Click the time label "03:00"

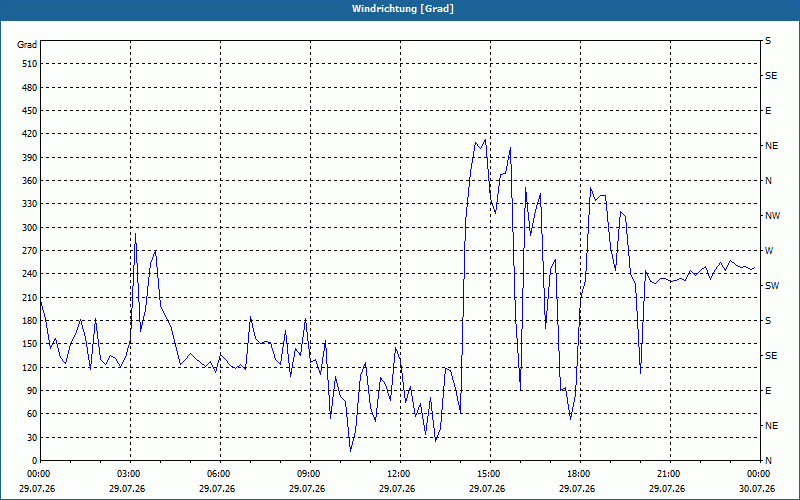point(130,474)
